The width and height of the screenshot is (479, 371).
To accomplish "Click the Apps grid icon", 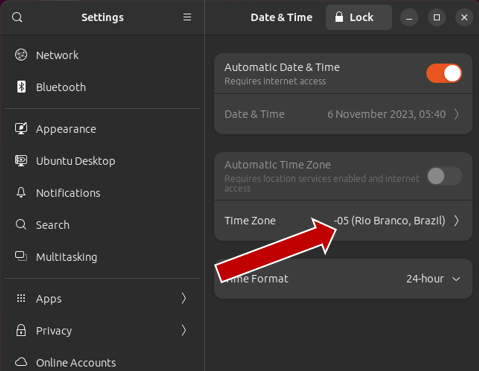I will pyautogui.click(x=21, y=298).
